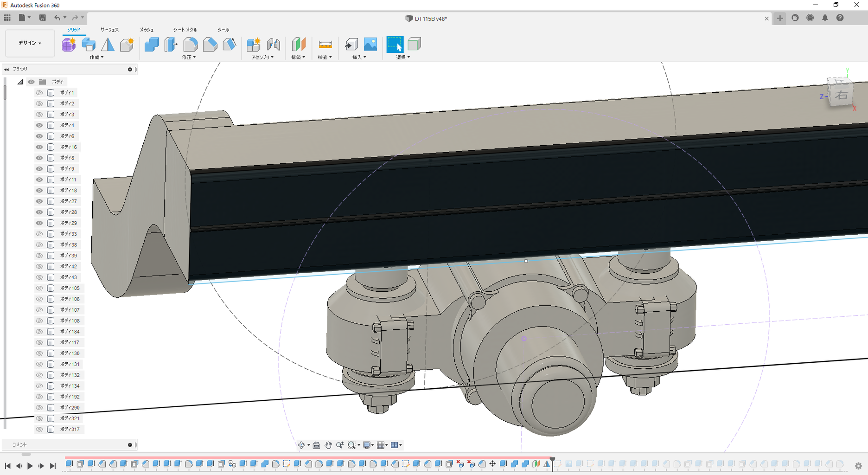Click the Measure tool icon
Screen dimensions: 868x475
tap(325, 45)
